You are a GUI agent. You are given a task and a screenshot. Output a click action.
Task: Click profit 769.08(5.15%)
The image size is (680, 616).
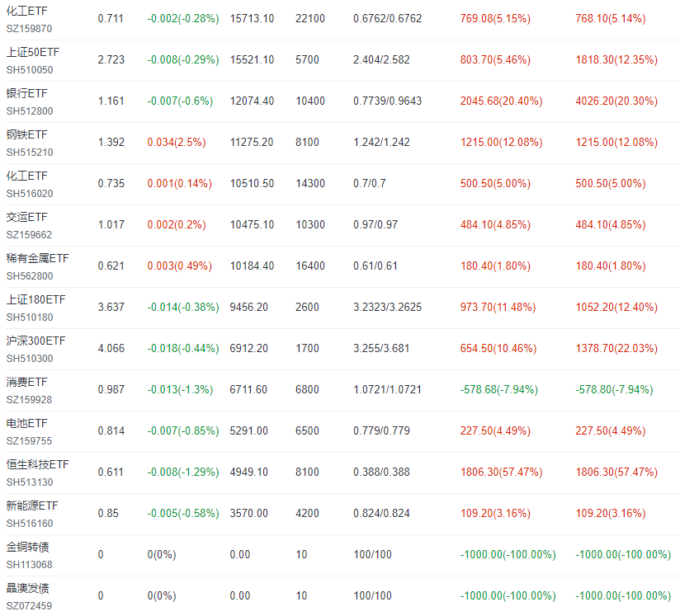[495, 19]
